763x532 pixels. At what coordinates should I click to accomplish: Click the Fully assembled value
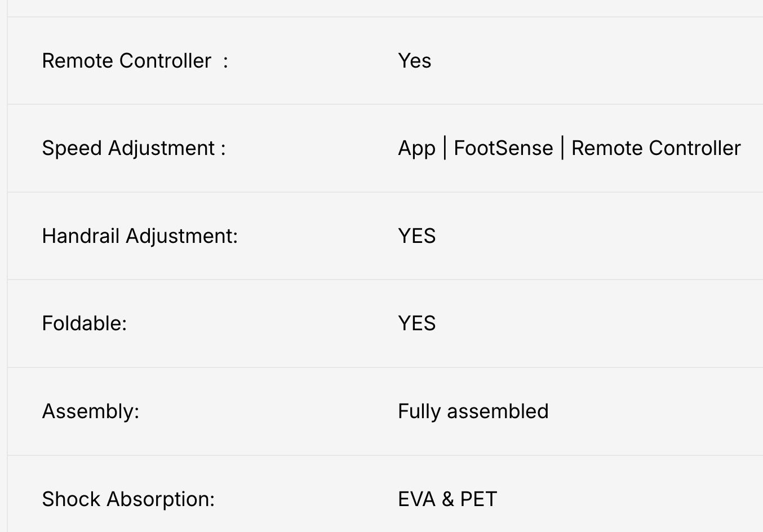coord(473,411)
